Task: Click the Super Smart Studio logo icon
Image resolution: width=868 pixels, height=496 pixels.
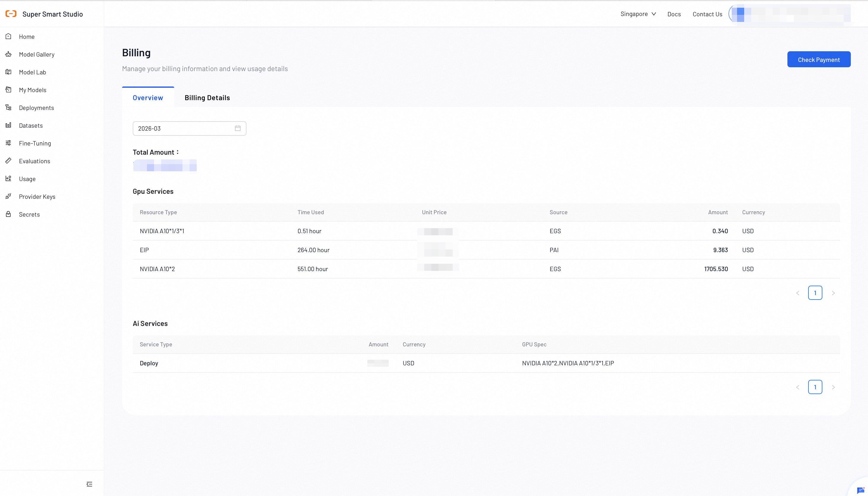Action: pos(11,14)
